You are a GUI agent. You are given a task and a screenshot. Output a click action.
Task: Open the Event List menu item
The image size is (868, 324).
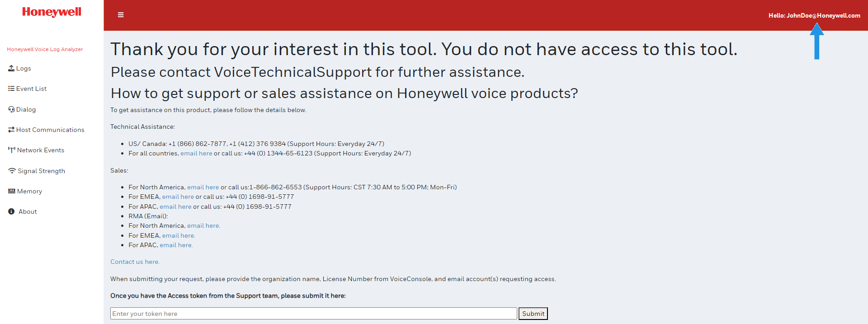tap(31, 89)
